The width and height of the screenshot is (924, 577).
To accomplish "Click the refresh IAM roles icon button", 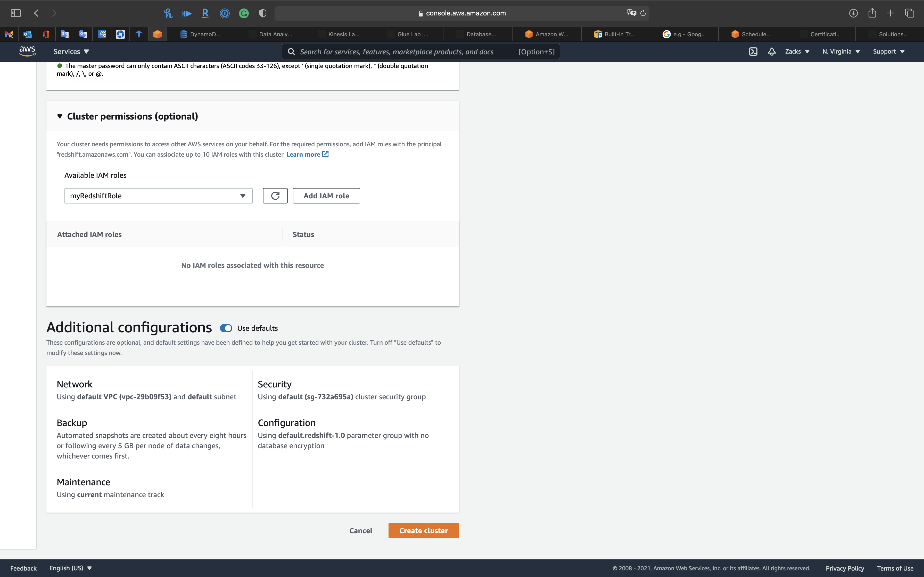I will [x=275, y=196].
